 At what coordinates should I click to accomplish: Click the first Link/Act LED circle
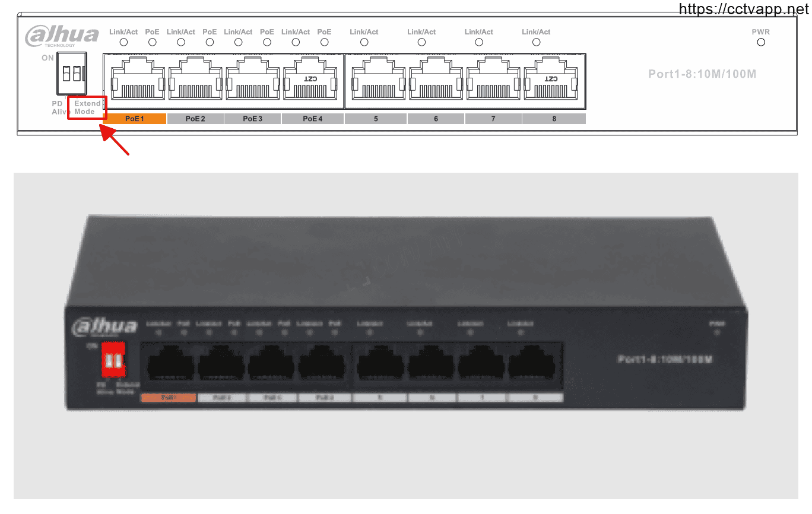[123, 42]
